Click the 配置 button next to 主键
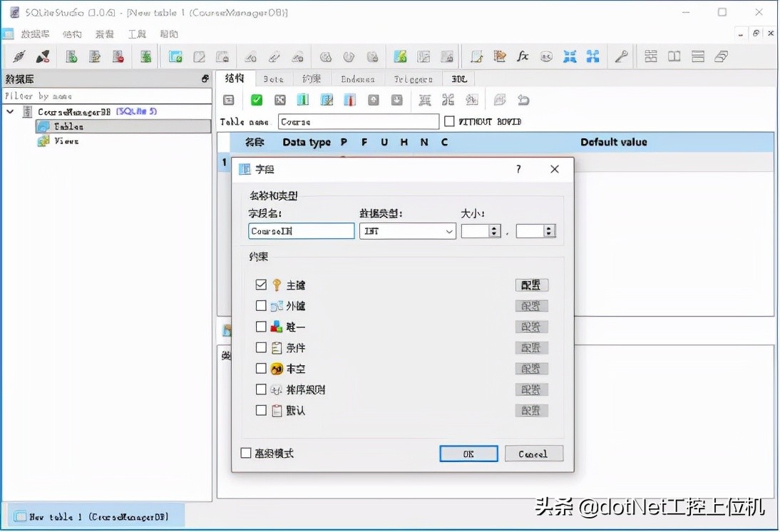This screenshot has width=780, height=532. tap(531, 285)
